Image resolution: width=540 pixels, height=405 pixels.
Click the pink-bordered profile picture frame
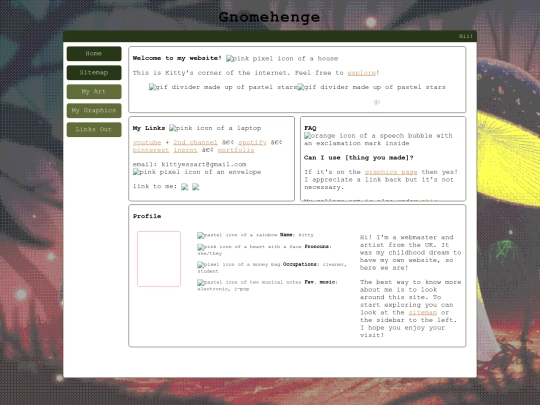(x=159, y=259)
